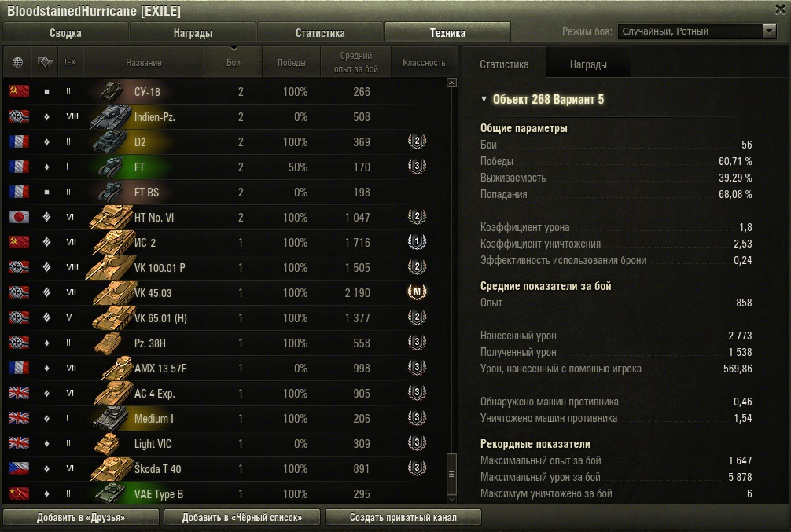Sort by tier I-X column header
The image size is (791, 532).
pos(70,63)
